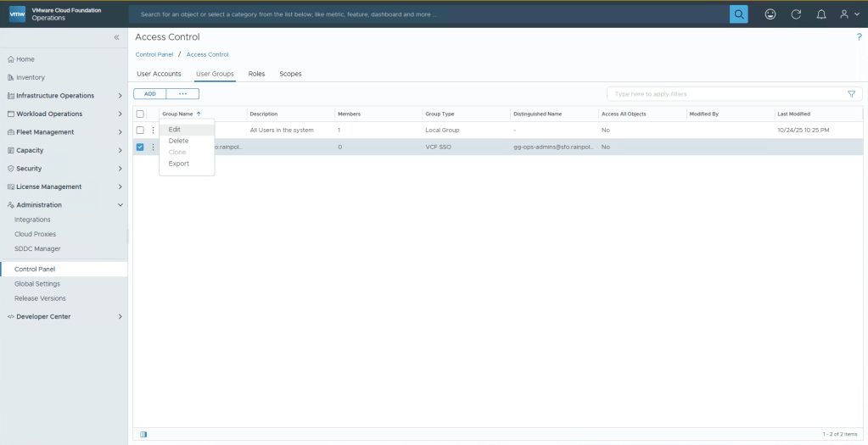Open the user account dropdown
Screen dimensions: 868x445
click(848, 14)
